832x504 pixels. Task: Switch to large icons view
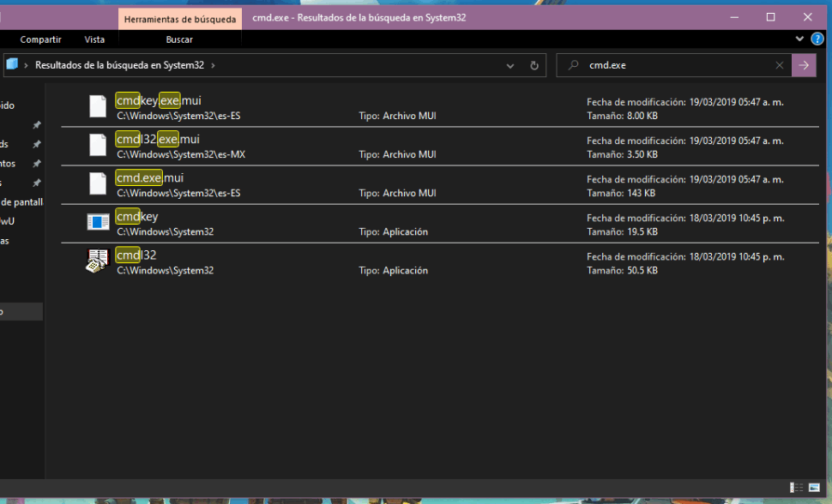(x=814, y=488)
